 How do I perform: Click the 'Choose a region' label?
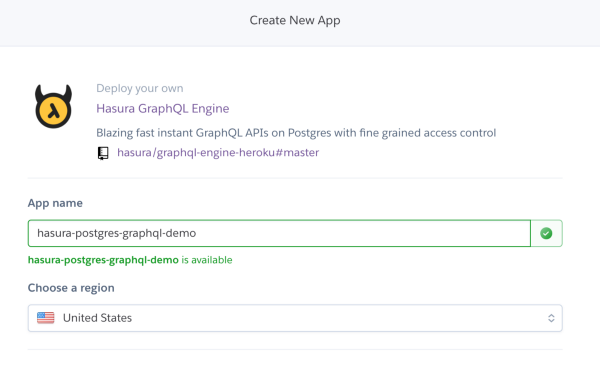(71, 288)
